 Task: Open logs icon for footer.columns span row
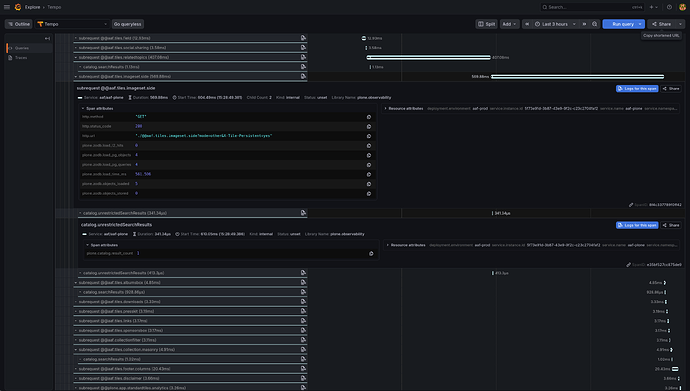(303, 369)
